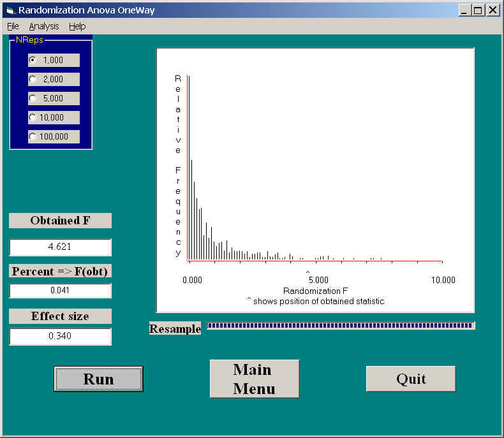
Task: Click the caret marker of obtained statistic
Action: click(x=308, y=272)
